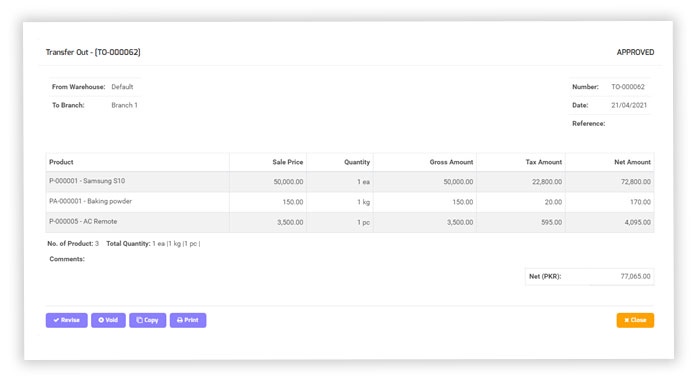The height and width of the screenshot is (388, 699).
Task: Click the APPROVED status label
Action: [x=635, y=52]
